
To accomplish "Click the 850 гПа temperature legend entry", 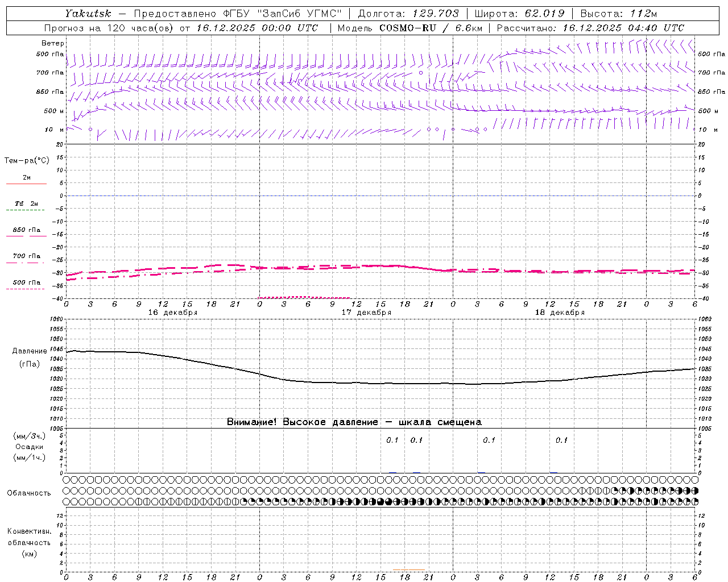I will coord(26,232).
